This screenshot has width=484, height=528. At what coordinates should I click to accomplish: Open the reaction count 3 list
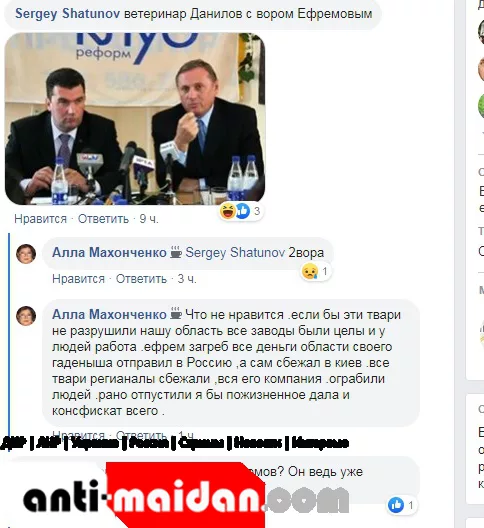257,211
